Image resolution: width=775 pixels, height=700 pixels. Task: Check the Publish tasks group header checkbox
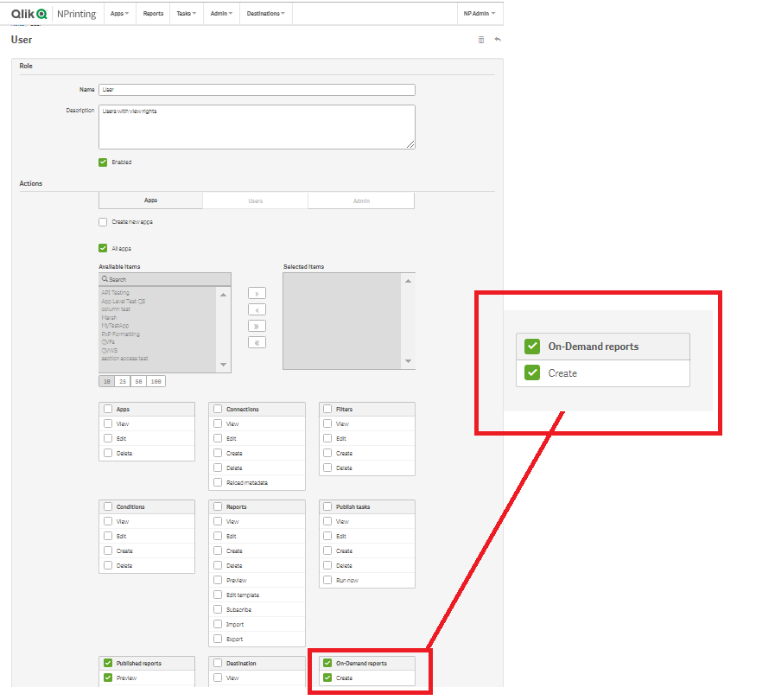pyautogui.click(x=327, y=506)
